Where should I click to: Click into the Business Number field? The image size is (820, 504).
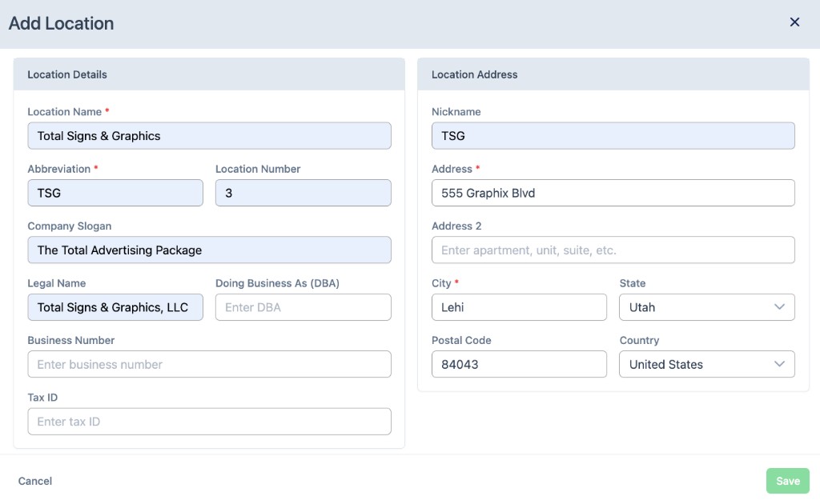(209, 364)
